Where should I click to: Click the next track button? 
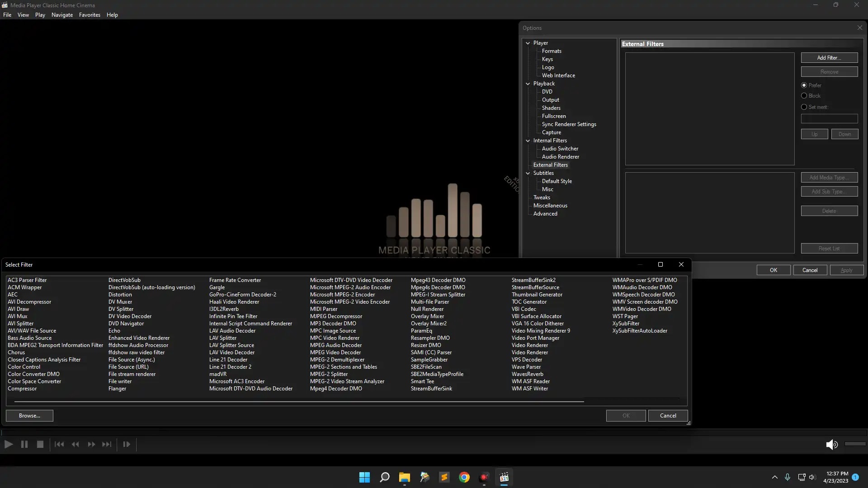point(107,444)
